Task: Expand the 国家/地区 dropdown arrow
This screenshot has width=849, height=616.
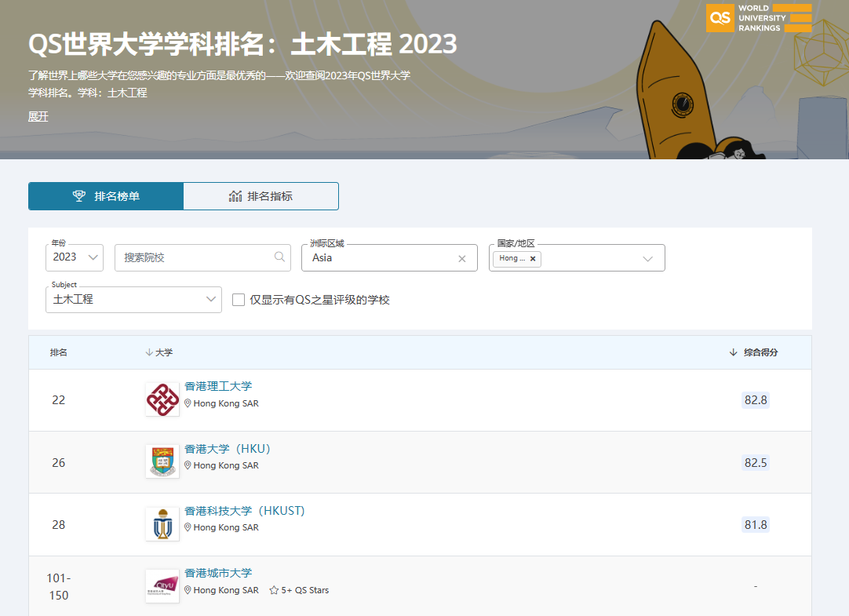Action: point(647,259)
